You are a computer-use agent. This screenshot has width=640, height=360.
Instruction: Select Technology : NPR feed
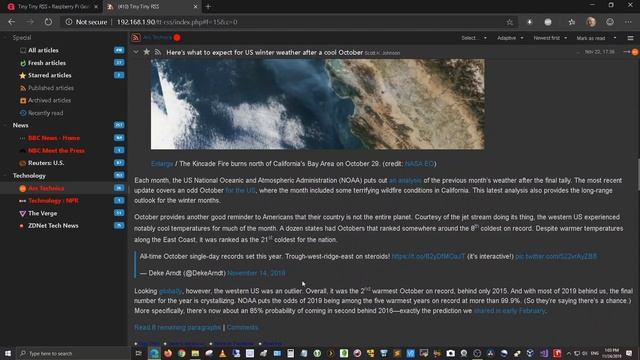click(53, 201)
